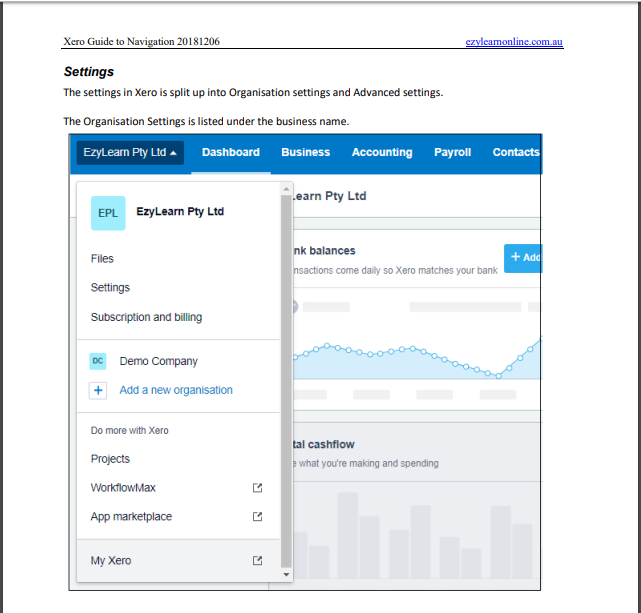This screenshot has width=641, height=613.
Task: Open App marketplace entry
Action: (x=131, y=517)
